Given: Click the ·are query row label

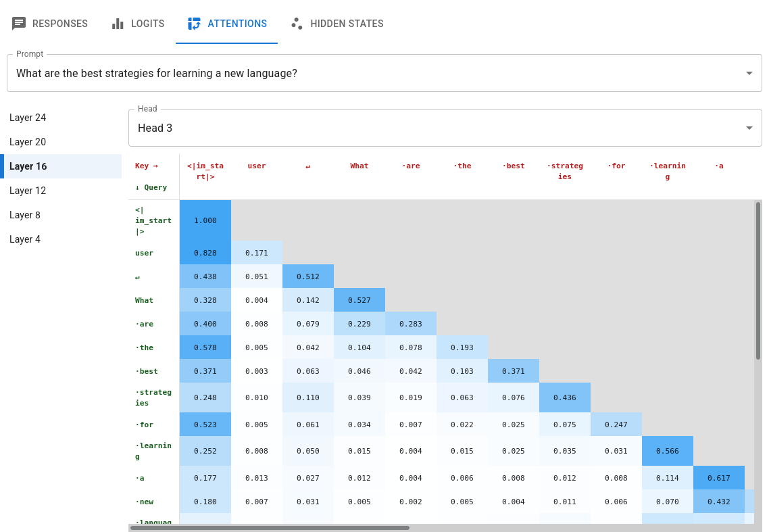Looking at the screenshot, I should (144, 324).
